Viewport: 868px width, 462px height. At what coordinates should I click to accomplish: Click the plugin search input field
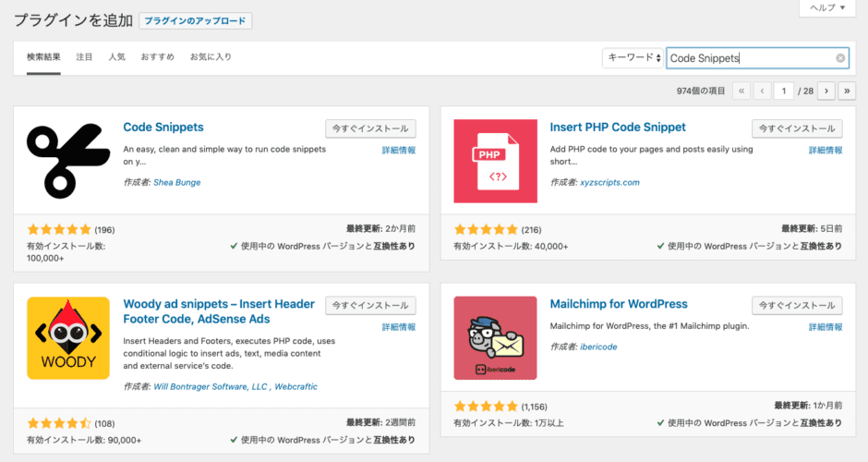757,58
